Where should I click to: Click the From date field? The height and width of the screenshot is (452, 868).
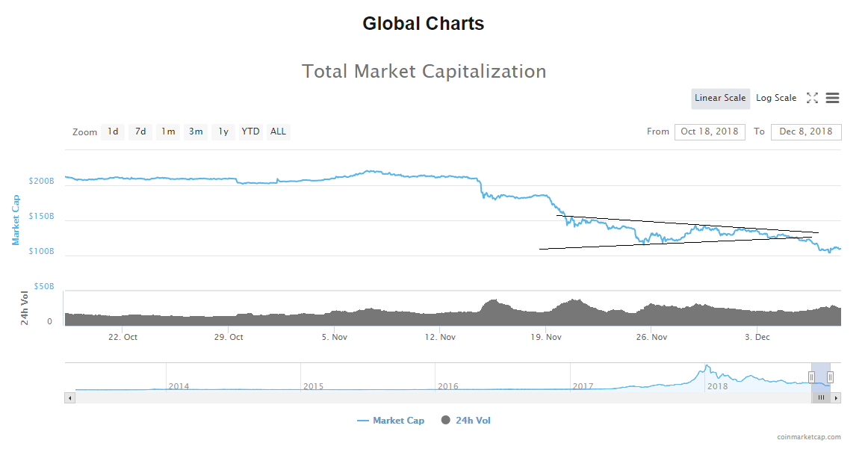point(710,131)
